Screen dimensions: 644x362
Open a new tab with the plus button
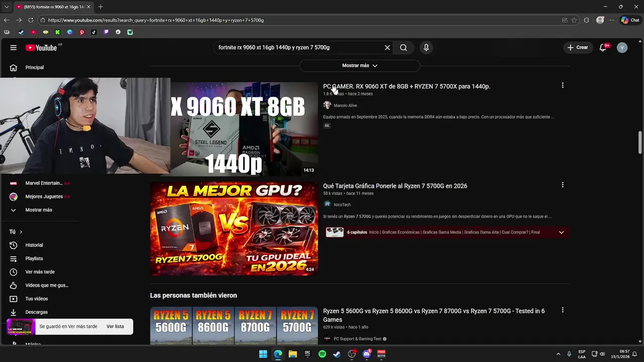coord(101,7)
